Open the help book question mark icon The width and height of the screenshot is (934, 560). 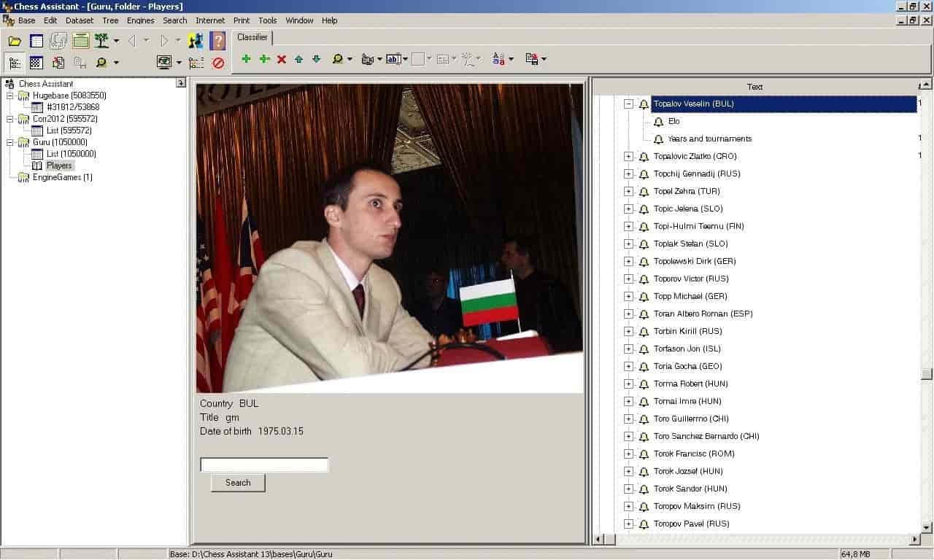(217, 41)
